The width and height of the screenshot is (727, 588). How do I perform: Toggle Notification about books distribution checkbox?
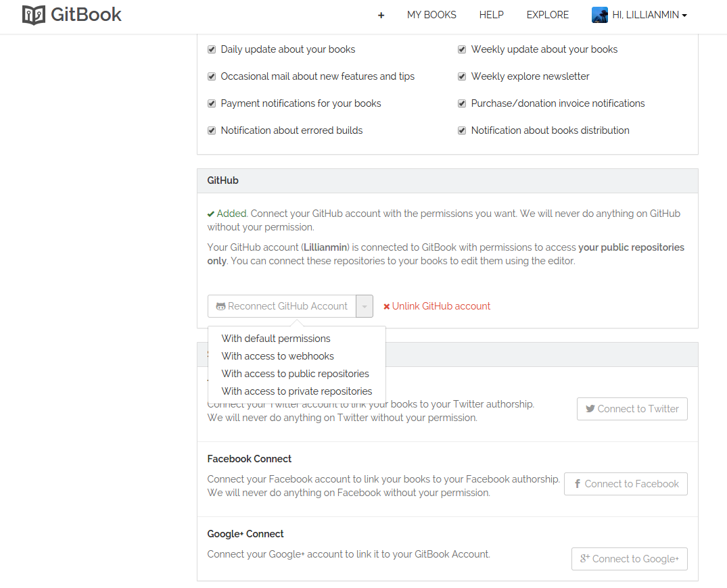[x=462, y=130]
